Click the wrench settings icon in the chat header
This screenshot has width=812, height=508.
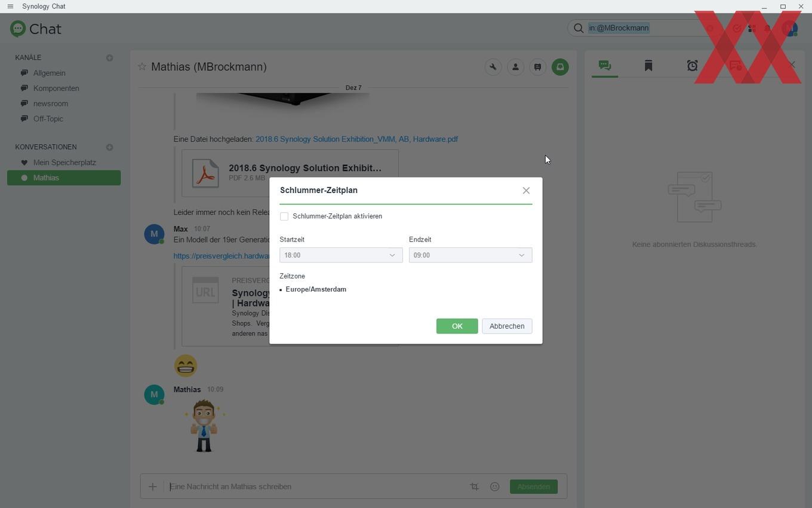coord(493,67)
